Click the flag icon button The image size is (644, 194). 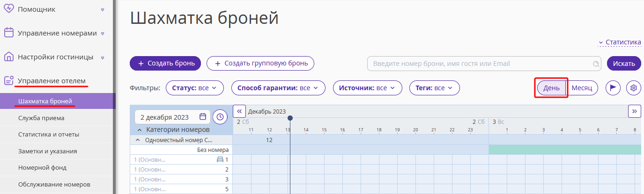tap(613, 87)
